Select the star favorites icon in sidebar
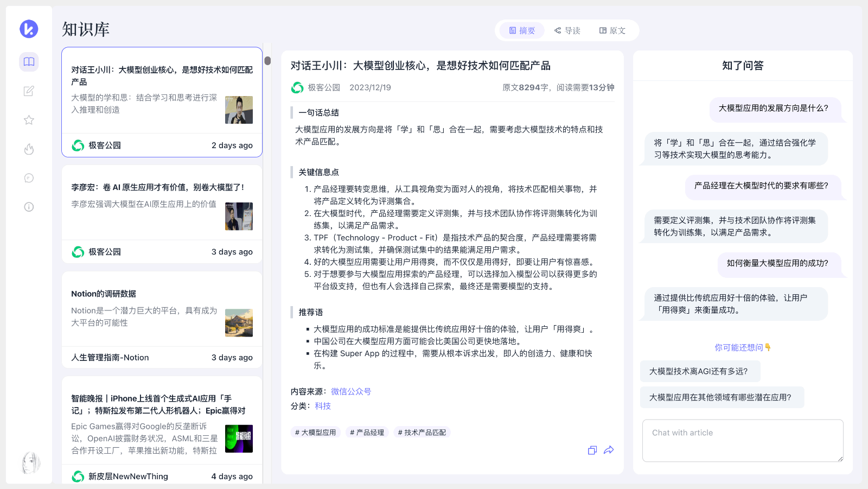 [x=28, y=120]
